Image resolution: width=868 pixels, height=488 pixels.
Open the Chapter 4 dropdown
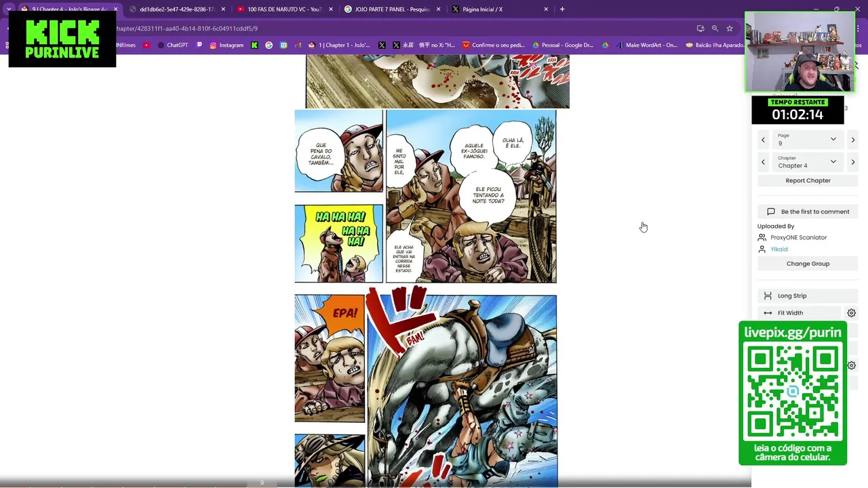point(808,162)
